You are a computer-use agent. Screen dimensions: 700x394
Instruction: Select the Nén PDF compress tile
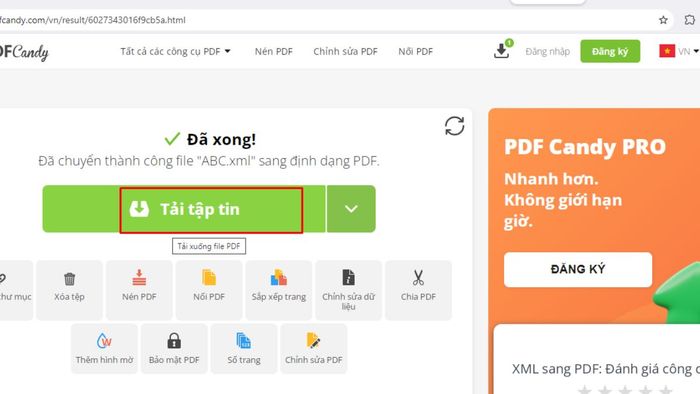(139, 290)
